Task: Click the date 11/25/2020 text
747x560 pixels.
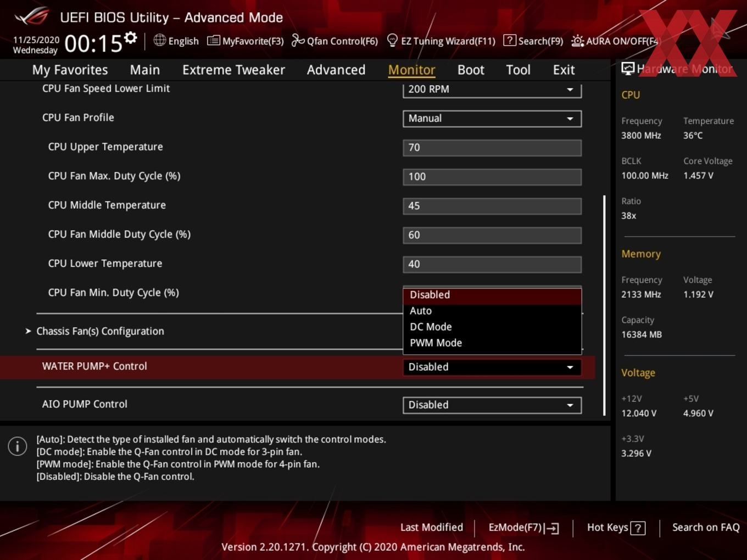Action: point(36,40)
